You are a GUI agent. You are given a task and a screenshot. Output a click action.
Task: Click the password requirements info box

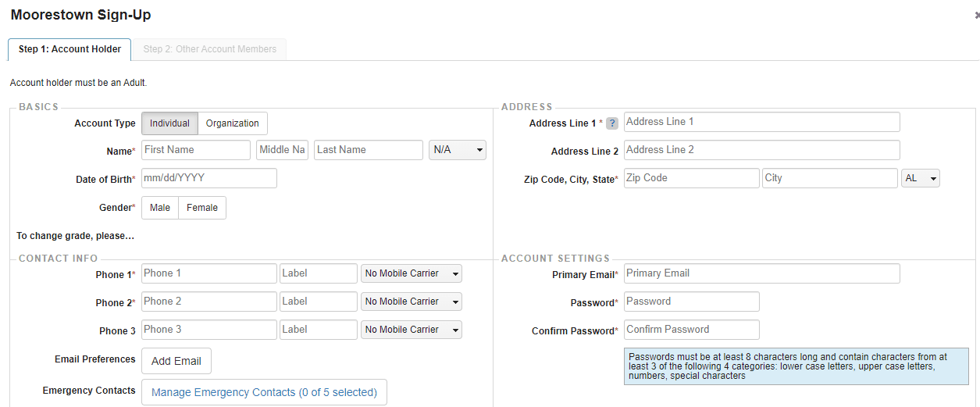(796, 366)
